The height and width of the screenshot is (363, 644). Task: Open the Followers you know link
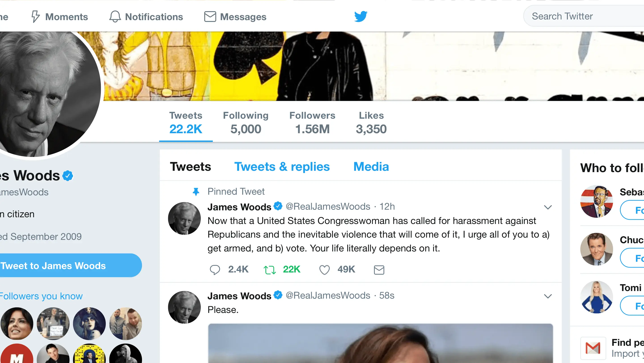41,296
